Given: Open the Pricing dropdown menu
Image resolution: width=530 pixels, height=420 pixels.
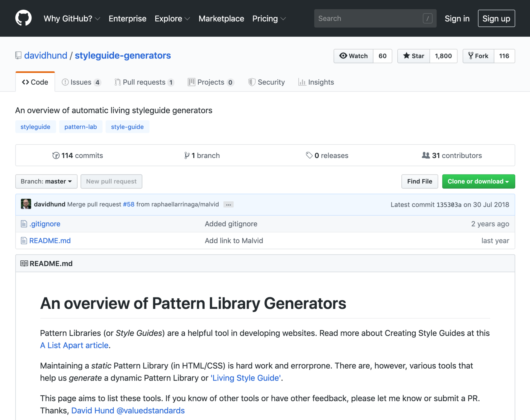Looking at the screenshot, I should click(x=269, y=19).
